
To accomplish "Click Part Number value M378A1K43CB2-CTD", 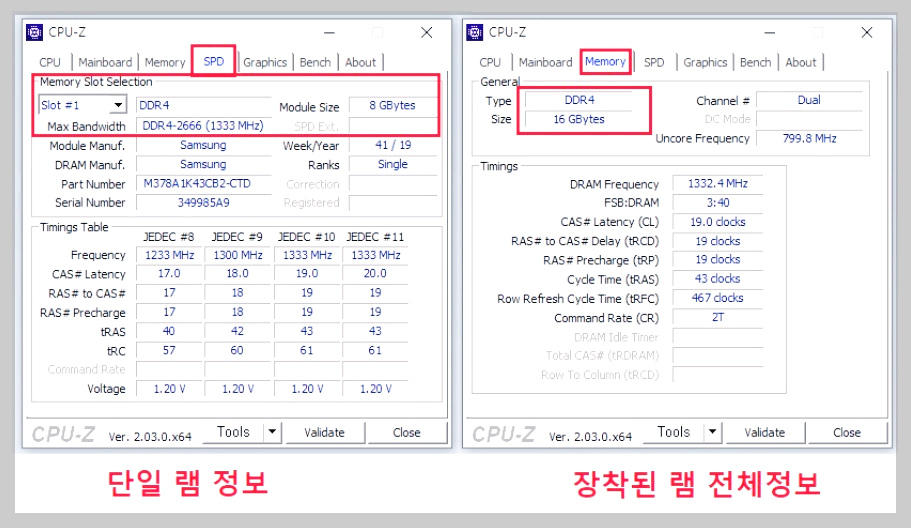I will 203,184.
